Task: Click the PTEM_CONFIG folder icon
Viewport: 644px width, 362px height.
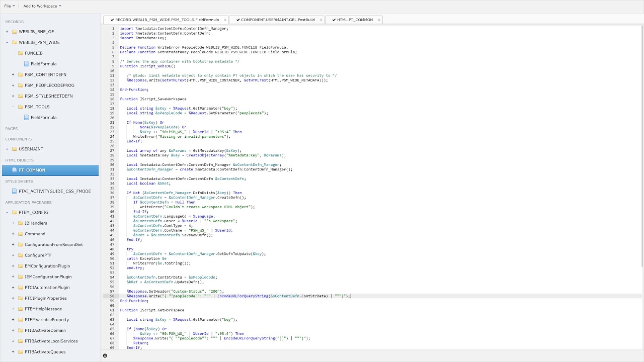Action: click(x=14, y=212)
